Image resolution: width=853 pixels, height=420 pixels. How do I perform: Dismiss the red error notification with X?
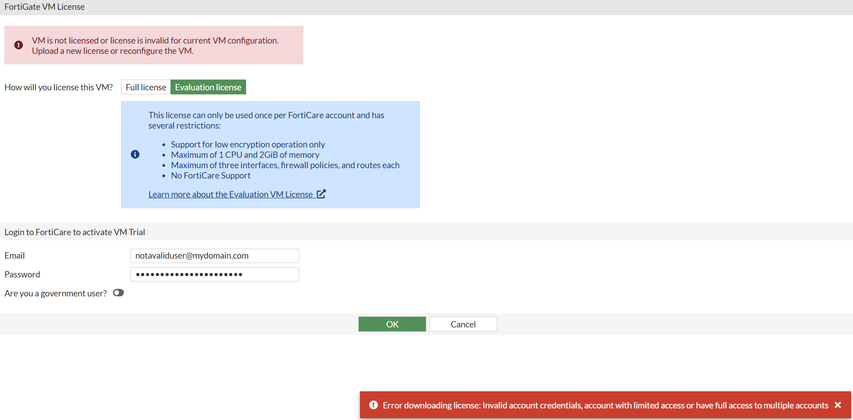point(838,405)
